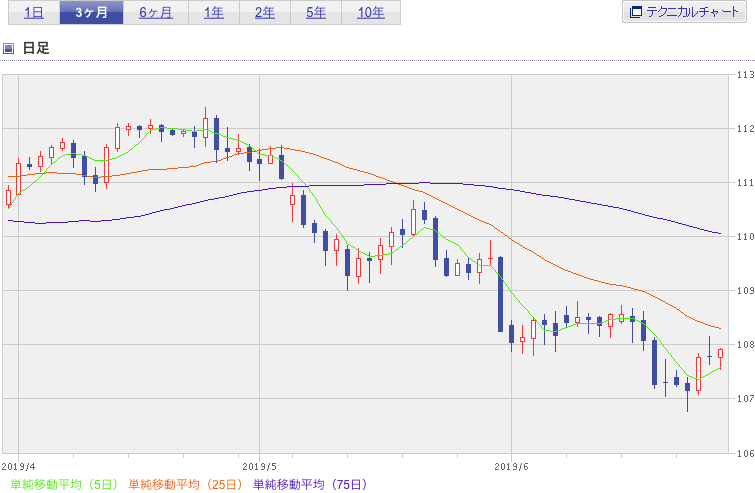Show the 1年 chart range
Screen dimensions: 755x493
pyautogui.click(x=214, y=13)
